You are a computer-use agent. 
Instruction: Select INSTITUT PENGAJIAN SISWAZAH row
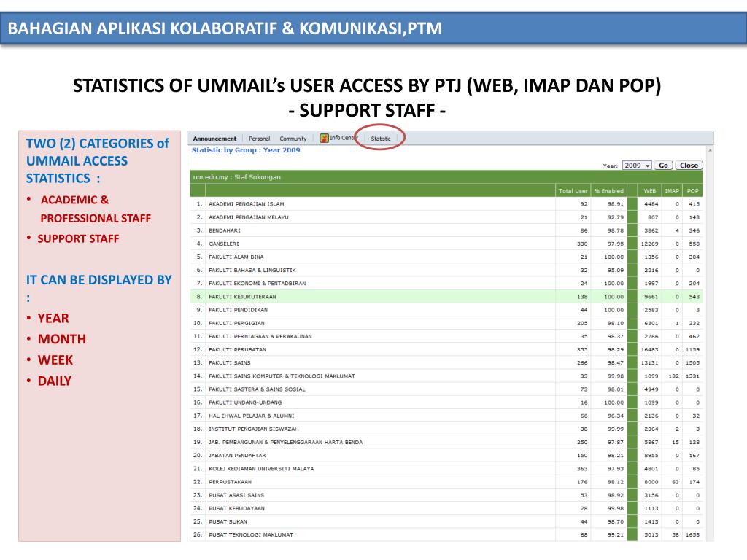point(446,429)
